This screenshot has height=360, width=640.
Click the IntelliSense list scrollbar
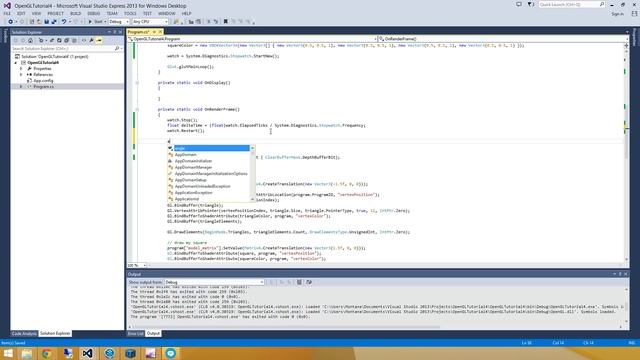[253, 173]
